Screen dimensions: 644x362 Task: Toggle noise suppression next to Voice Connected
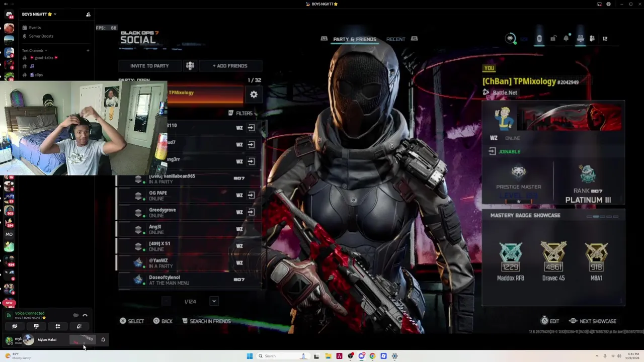point(76,315)
